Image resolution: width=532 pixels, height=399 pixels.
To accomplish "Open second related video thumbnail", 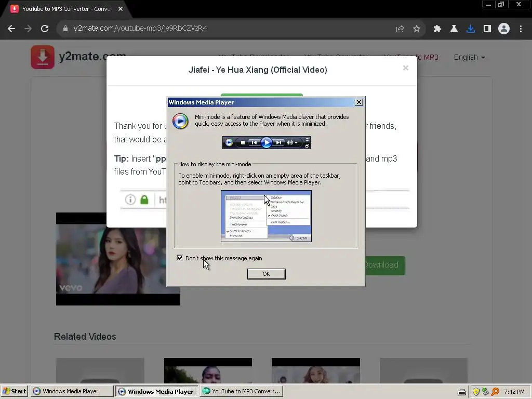I will tap(208, 370).
